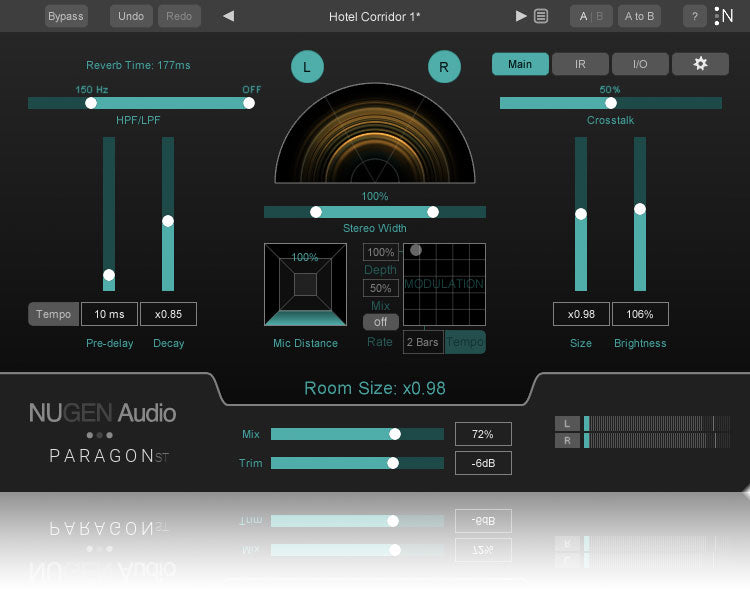Click the Pre-delay vertical slider handle
Image resolution: width=750 pixels, height=592 pixels.
click(x=109, y=275)
